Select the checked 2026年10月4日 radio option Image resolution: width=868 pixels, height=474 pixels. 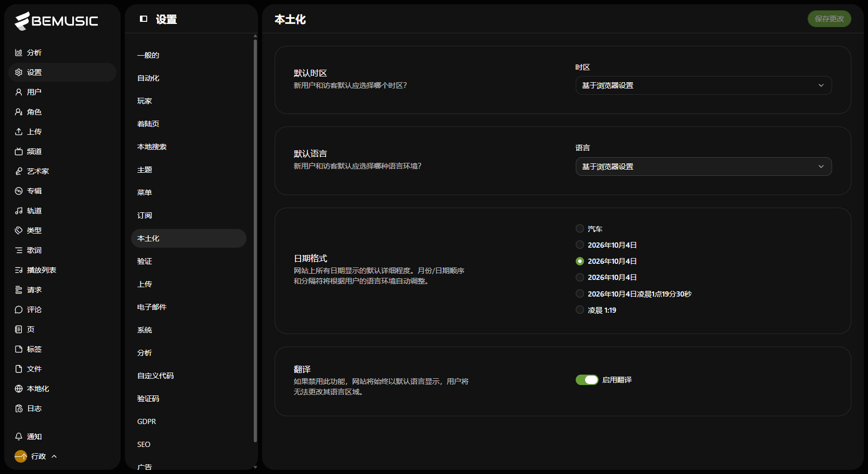click(580, 261)
